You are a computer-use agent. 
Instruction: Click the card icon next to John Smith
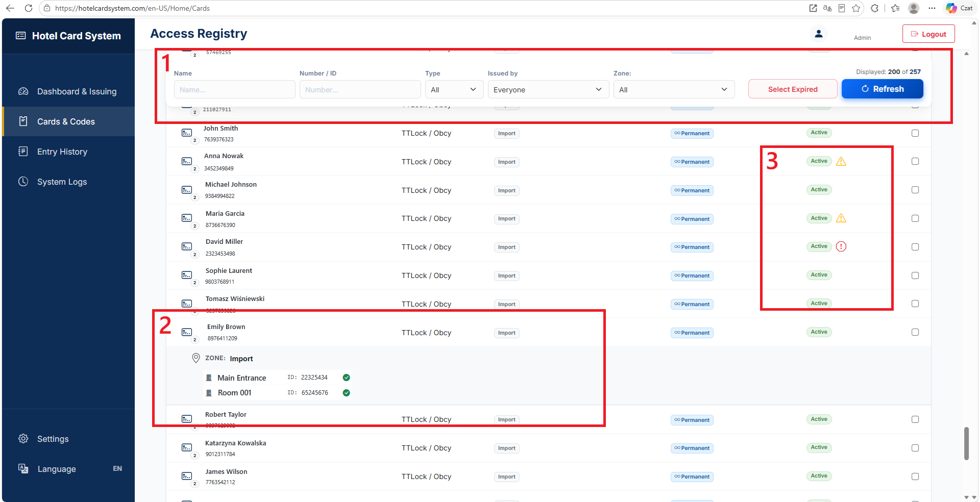187,133
